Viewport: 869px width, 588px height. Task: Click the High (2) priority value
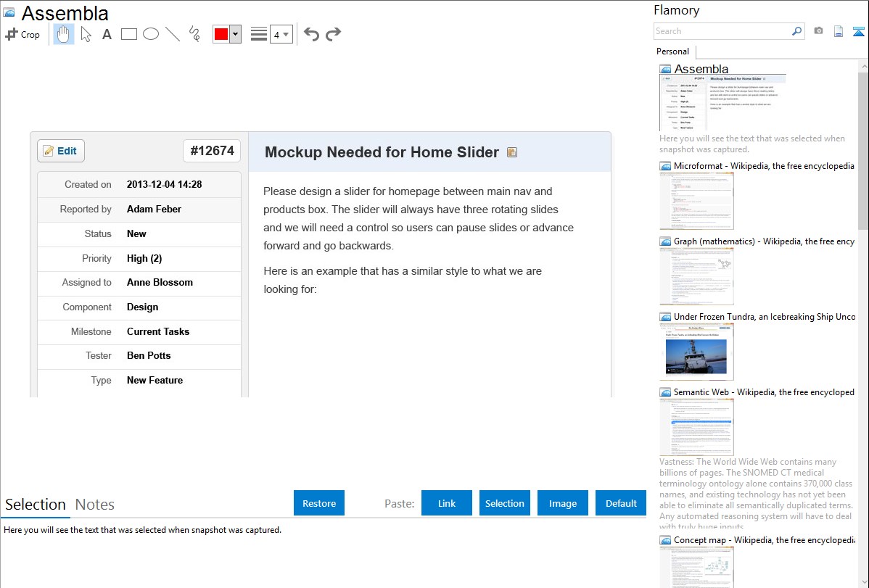(144, 258)
